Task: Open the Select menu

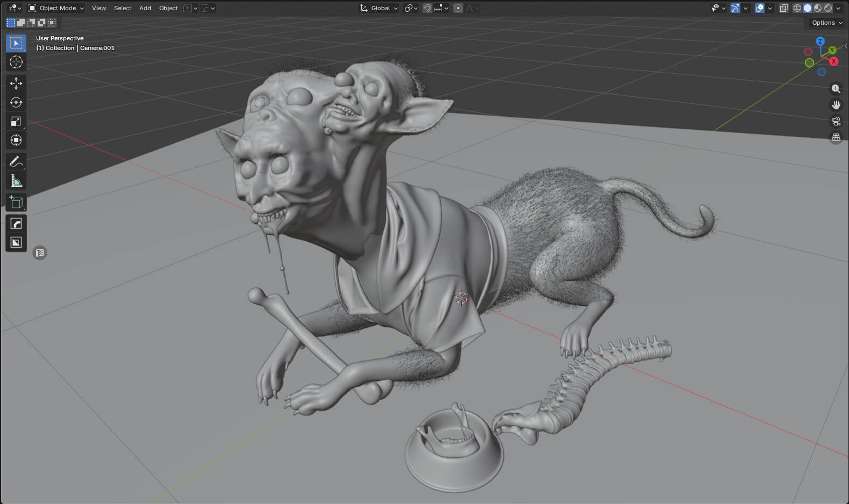Action: [123, 8]
